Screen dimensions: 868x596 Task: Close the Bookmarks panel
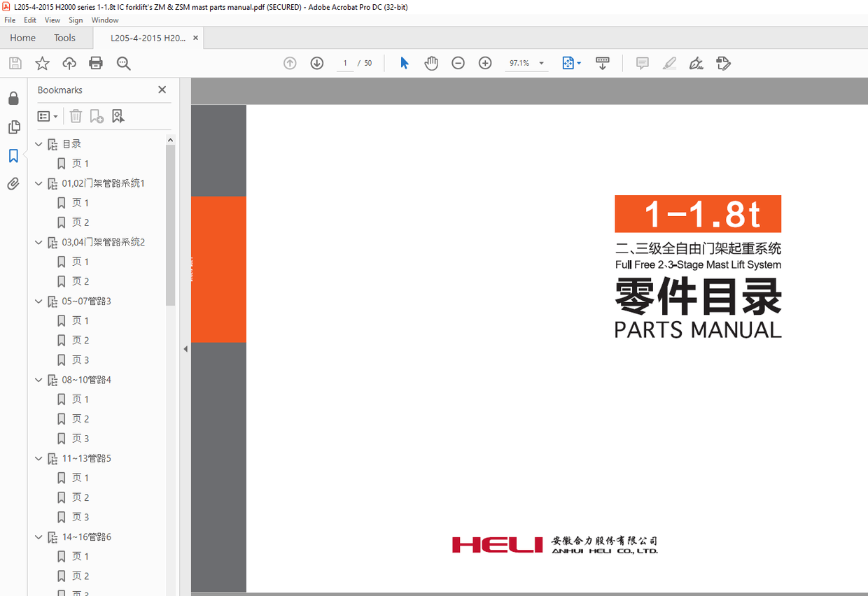pos(162,90)
